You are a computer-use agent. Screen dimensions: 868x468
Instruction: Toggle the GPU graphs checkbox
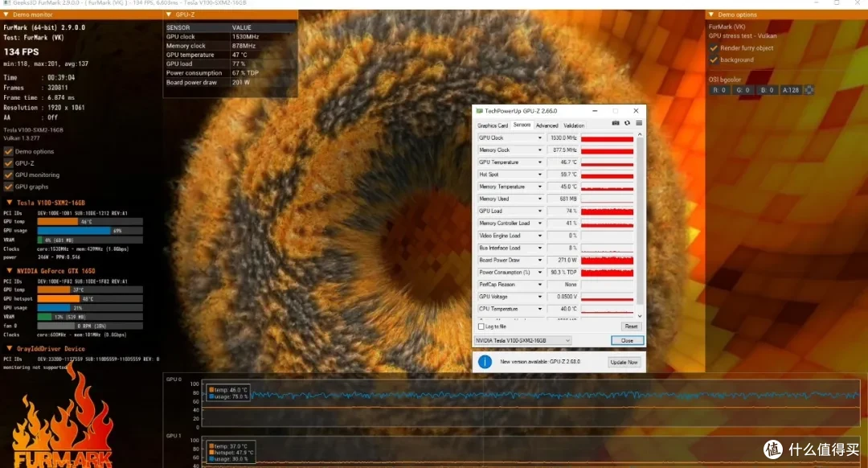tap(8, 187)
